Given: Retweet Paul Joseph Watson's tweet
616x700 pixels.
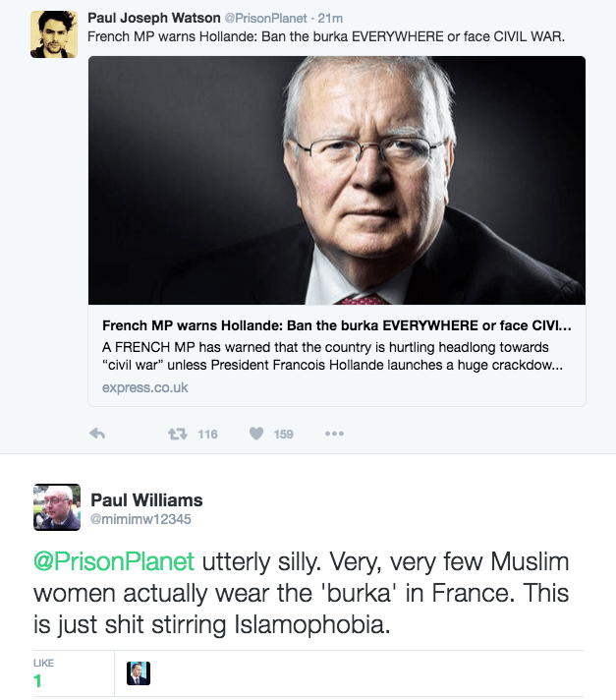Looking at the screenshot, I should click(x=178, y=434).
